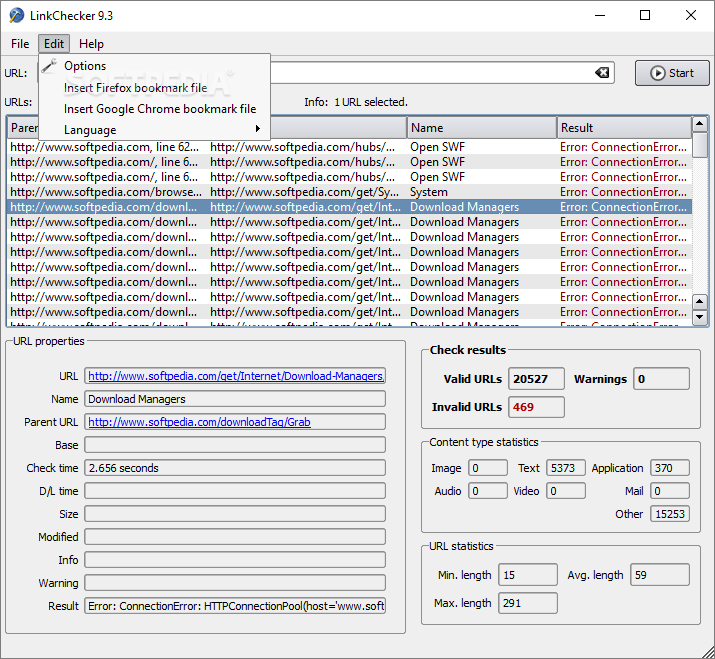Select the row named System

click(349, 192)
